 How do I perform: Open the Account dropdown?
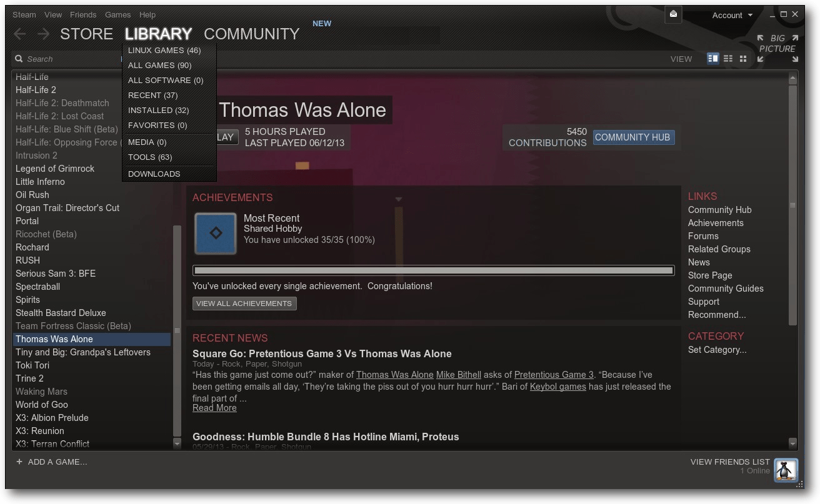tap(732, 15)
